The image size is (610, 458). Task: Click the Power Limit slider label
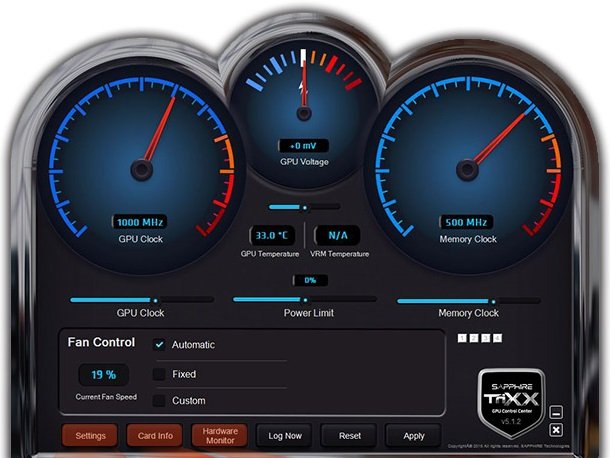(309, 313)
